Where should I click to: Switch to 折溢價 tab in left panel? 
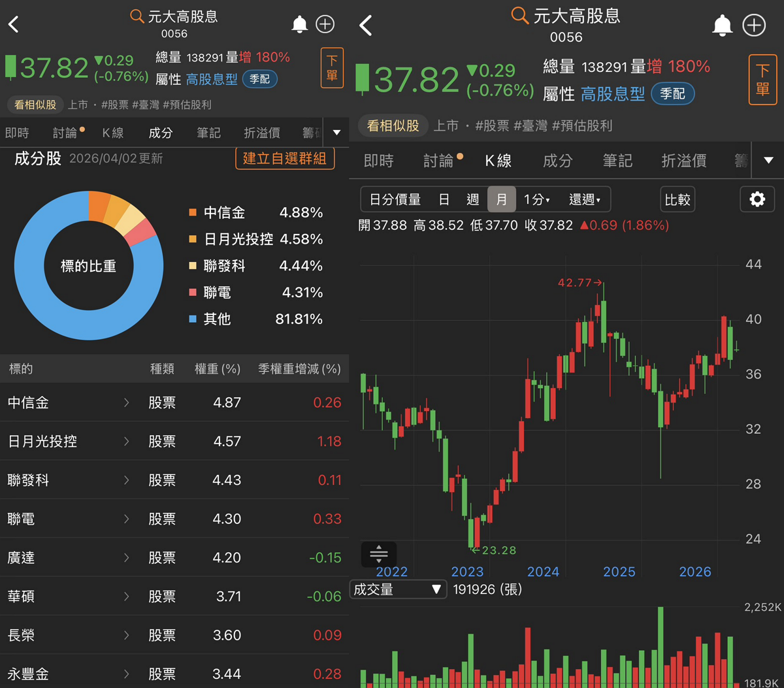[262, 133]
